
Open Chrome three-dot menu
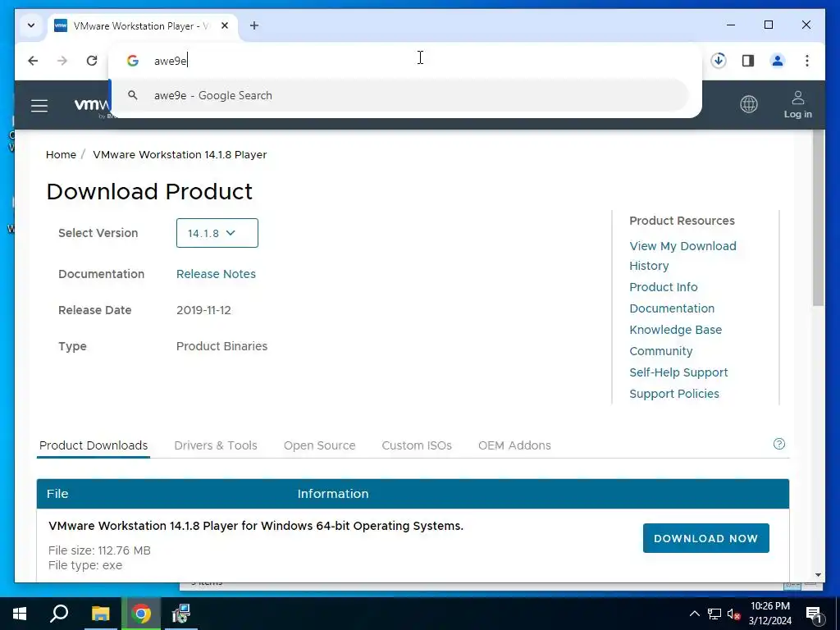(x=807, y=61)
